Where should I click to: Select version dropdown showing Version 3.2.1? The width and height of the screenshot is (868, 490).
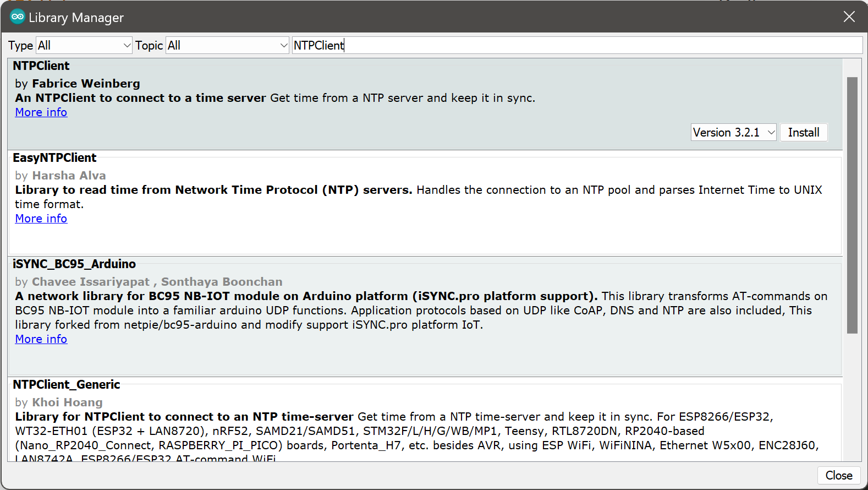[x=733, y=132]
